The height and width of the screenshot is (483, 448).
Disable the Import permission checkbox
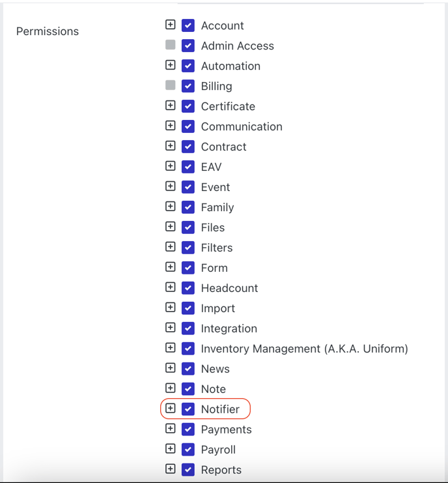tap(188, 308)
